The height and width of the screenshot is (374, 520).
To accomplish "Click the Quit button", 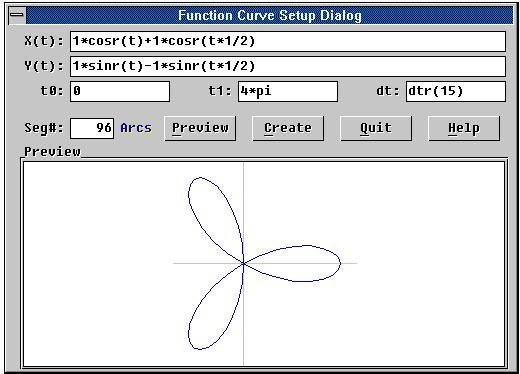I will pos(376,128).
